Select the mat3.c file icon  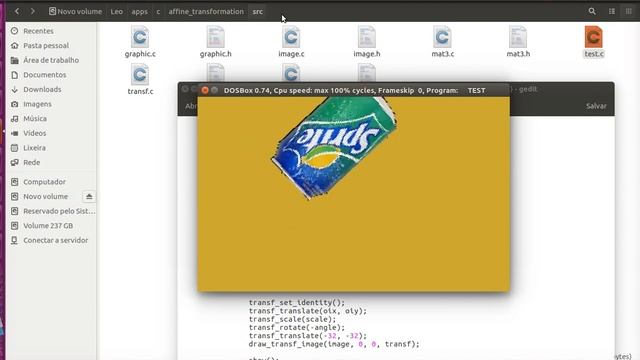pos(442,42)
